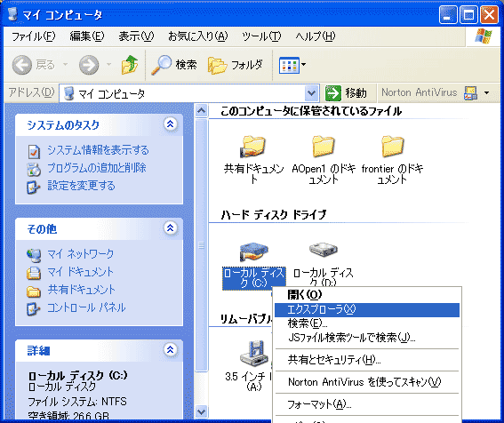The height and width of the screenshot is (423, 504).
Task: Select the ローカル ディスク (C:) drive icon
Action: (253, 252)
